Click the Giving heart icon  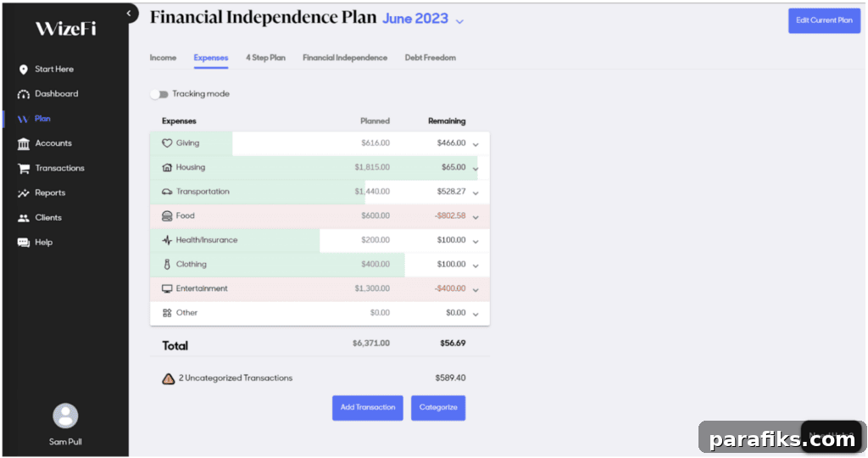pos(167,142)
